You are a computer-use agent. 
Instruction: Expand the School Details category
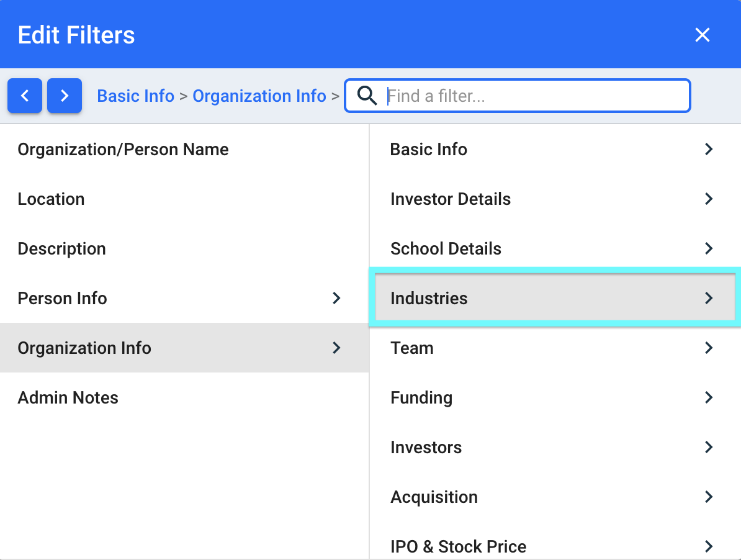click(554, 248)
